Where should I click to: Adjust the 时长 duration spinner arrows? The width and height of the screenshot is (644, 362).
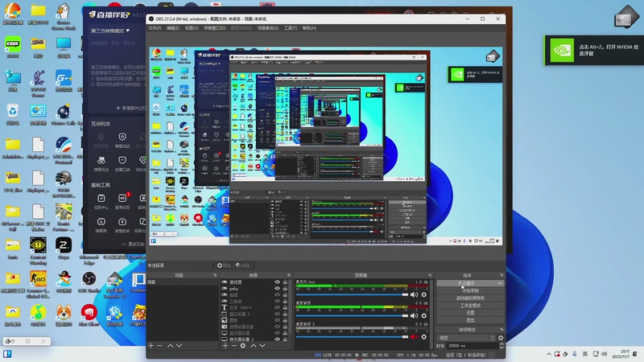(501, 346)
